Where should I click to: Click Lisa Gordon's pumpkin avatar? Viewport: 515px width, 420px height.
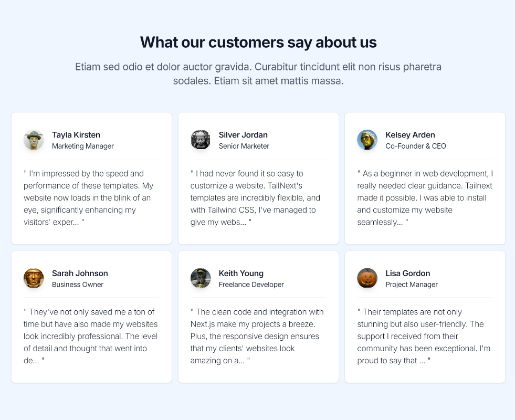coord(367,278)
